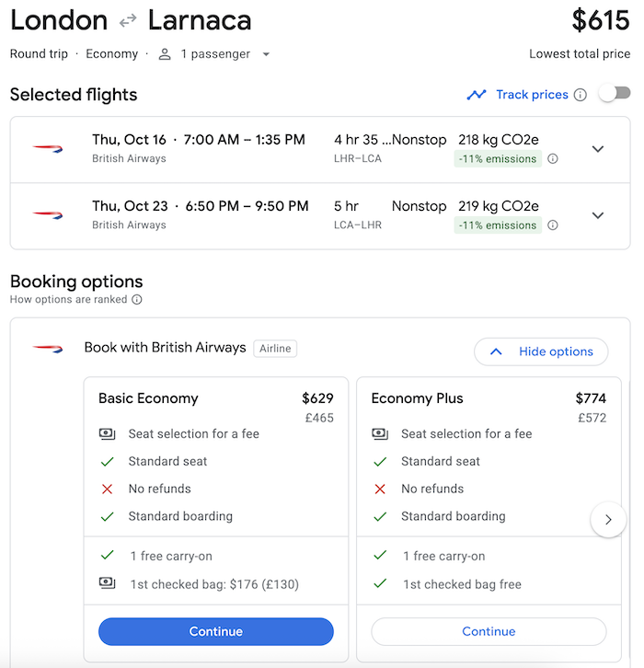Expand the Oct 16 outbound flight details
644x668 pixels.
[598, 149]
